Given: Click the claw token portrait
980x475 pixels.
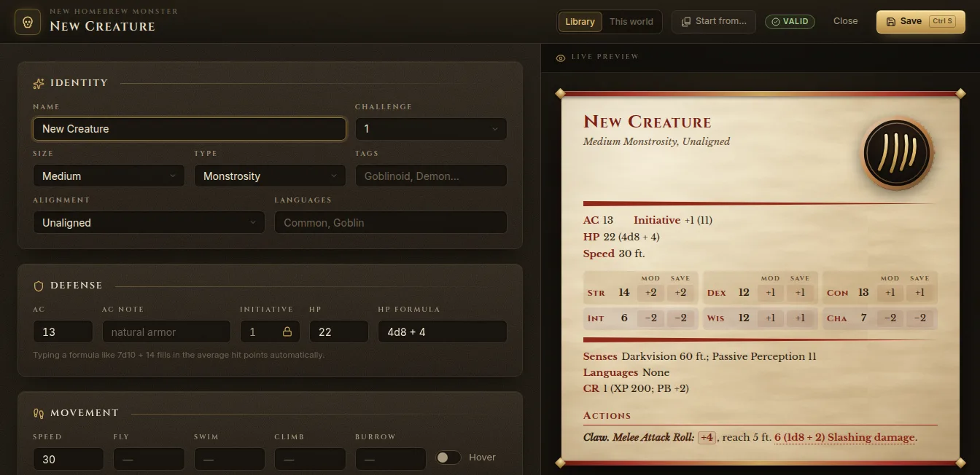Looking at the screenshot, I should pyautogui.click(x=897, y=154).
